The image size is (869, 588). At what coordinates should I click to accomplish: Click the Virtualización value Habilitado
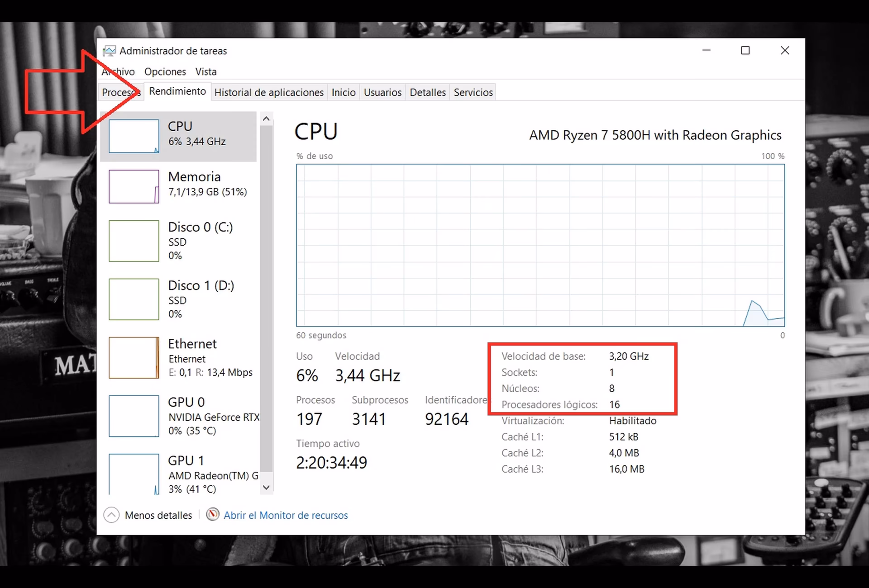632,421
